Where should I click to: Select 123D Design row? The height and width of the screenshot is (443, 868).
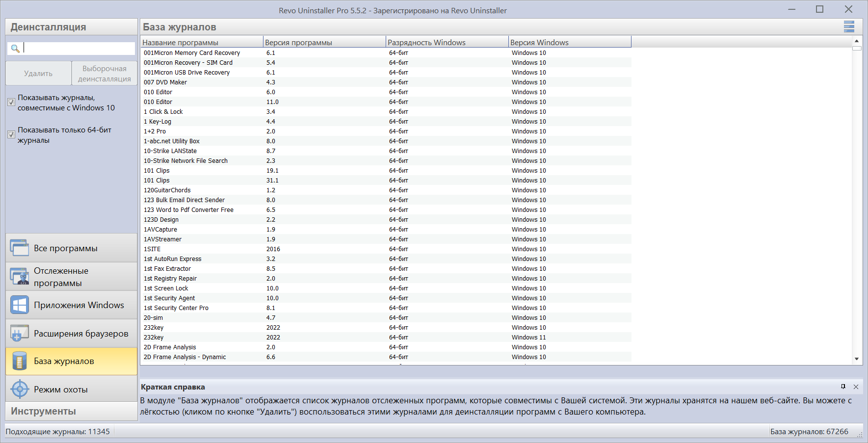(386, 220)
